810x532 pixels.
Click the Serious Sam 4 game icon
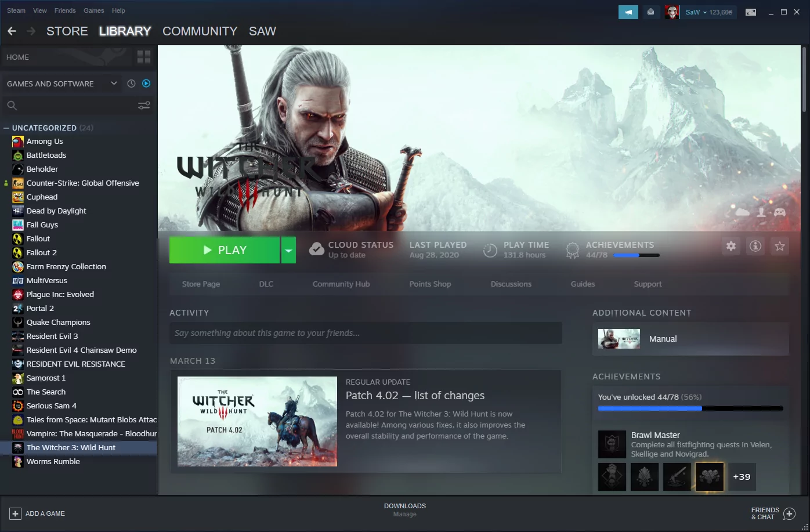[18, 406]
